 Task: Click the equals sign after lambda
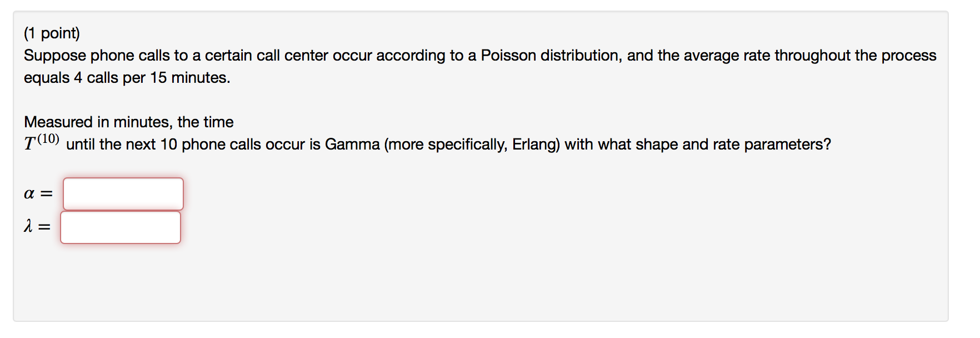(x=44, y=227)
